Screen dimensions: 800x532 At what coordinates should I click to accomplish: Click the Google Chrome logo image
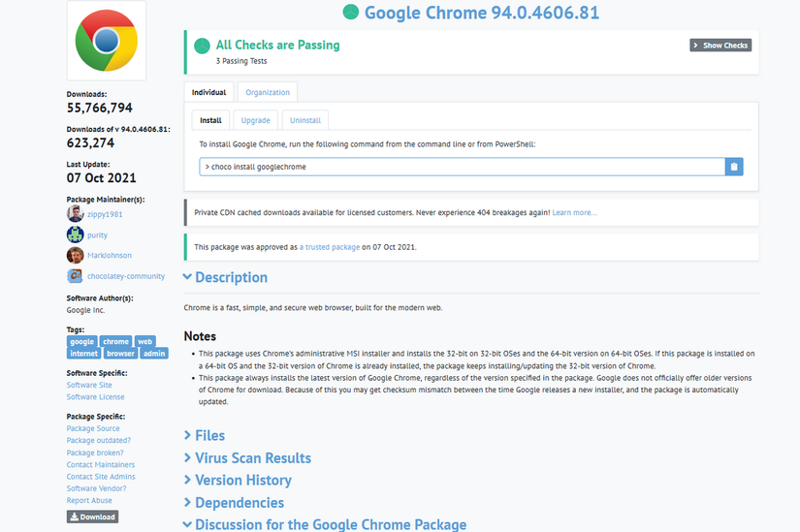coord(107,41)
